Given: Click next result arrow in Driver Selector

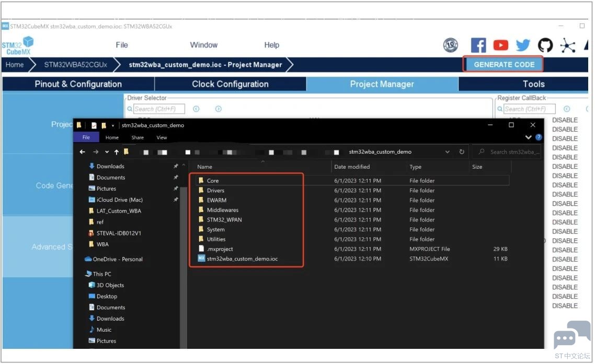Looking at the screenshot, I should tap(219, 109).
